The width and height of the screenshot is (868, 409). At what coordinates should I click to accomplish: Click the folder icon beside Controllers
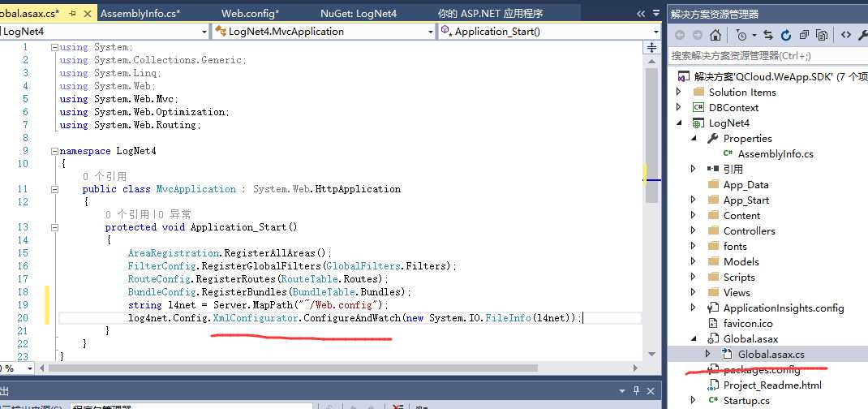(x=713, y=230)
